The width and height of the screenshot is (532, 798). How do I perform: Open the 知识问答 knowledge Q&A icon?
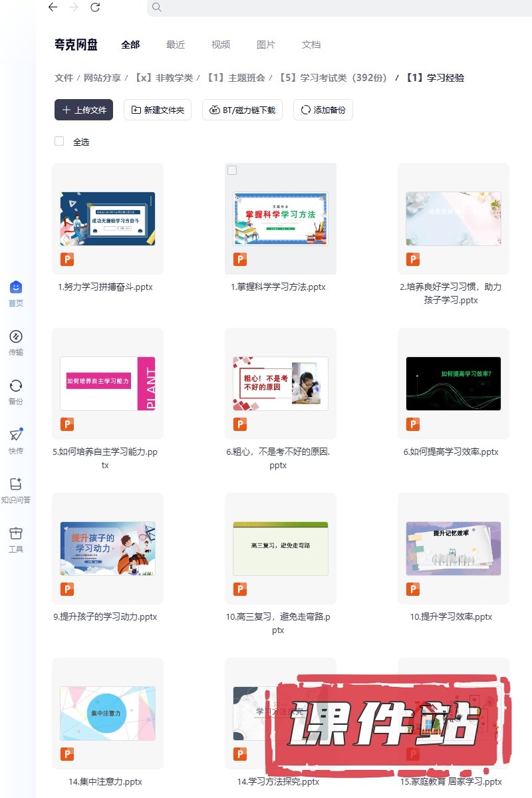tap(16, 484)
